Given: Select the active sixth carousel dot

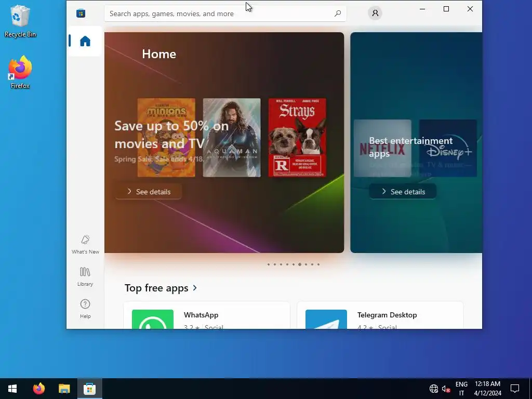Looking at the screenshot, I should click(300, 264).
